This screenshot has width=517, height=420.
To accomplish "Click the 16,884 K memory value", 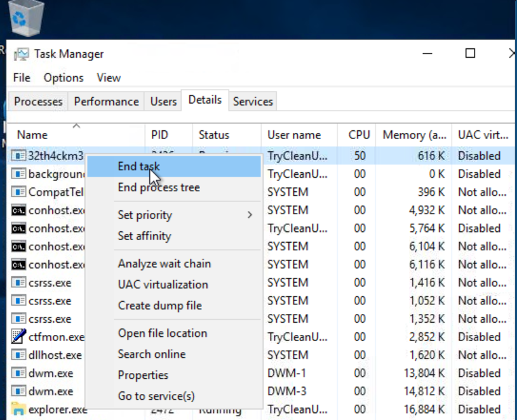I will point(424,409).
